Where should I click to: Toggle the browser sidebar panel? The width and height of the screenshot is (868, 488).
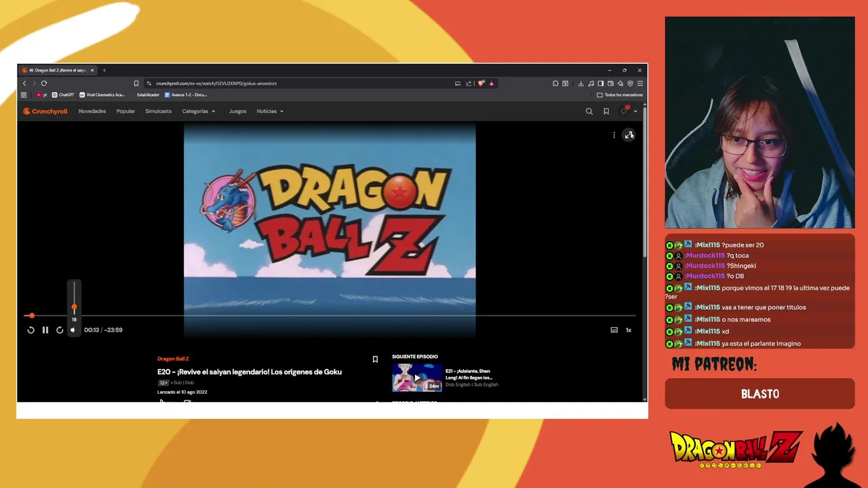point(600,83)
